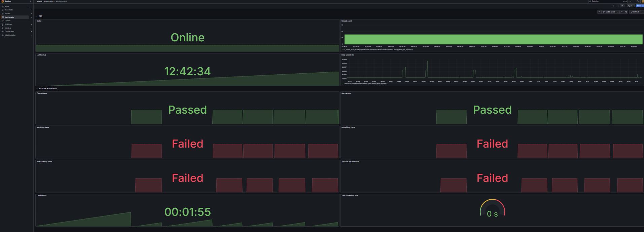Click the Video overlay status panel title
Image resolution: width=644 pixels, height=232 pixels.
pos(44,161)
